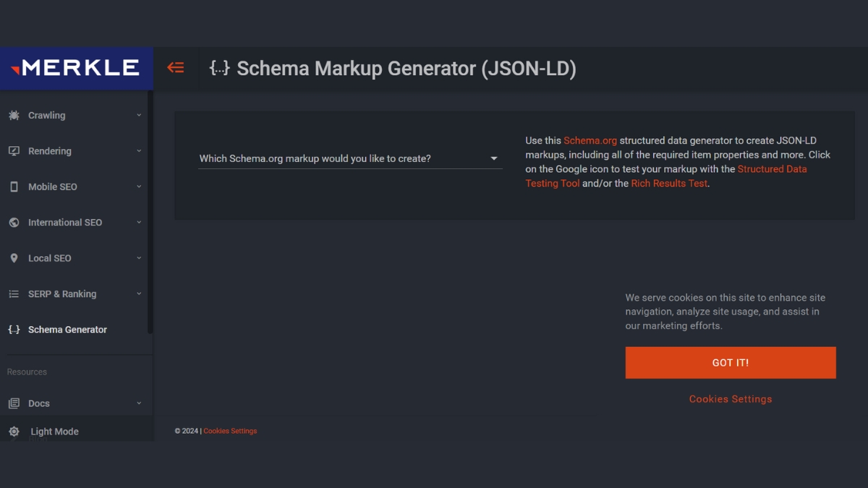Click the Rendering monitor icon
The image size is (868, 488).
(14, 151)
